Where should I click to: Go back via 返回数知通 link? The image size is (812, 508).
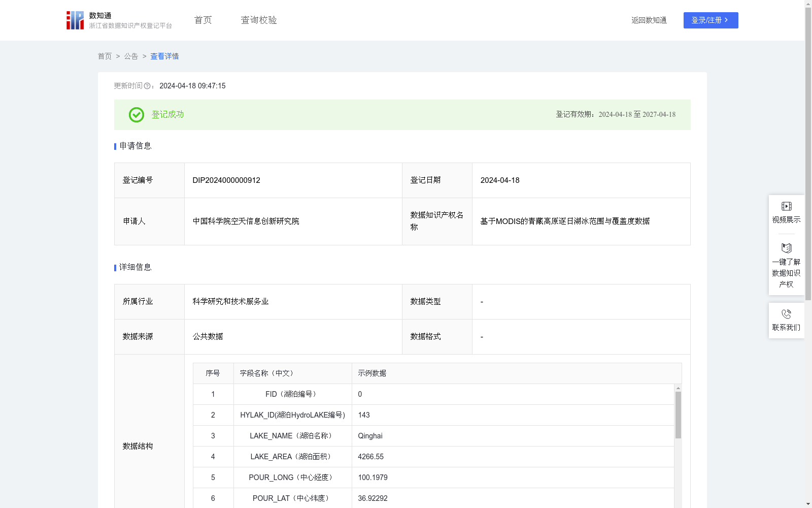tap(649, 20)
